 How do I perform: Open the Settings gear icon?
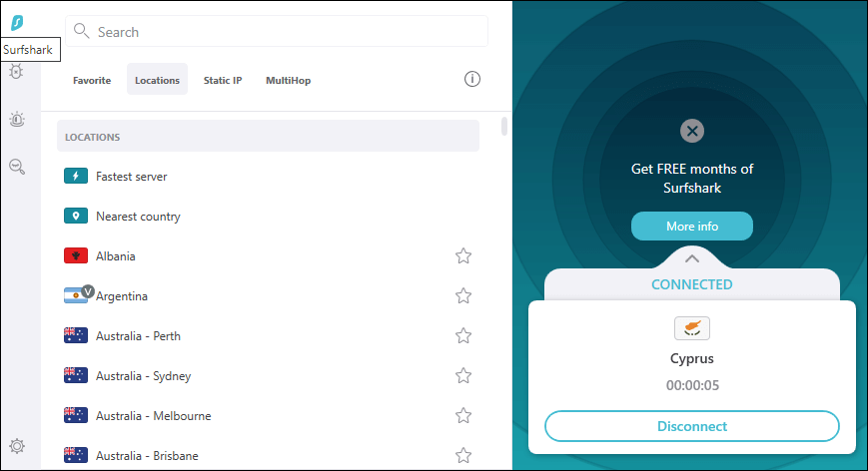click(17, 446)
